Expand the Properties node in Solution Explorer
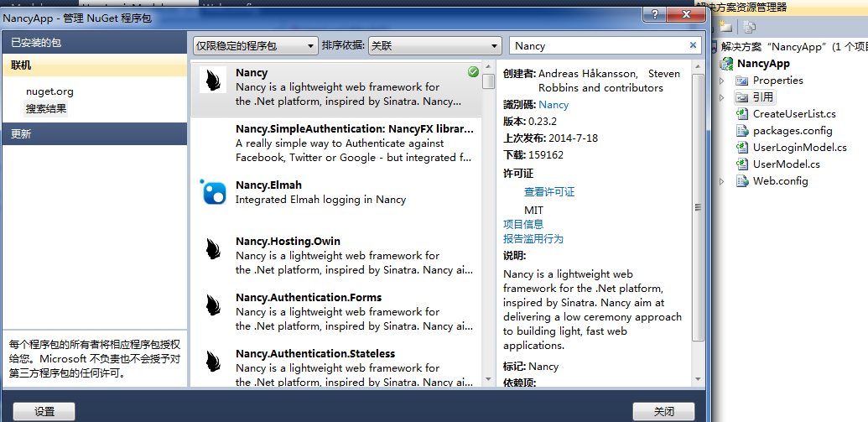This screenshot has width=868, height=422. [721, 81]
